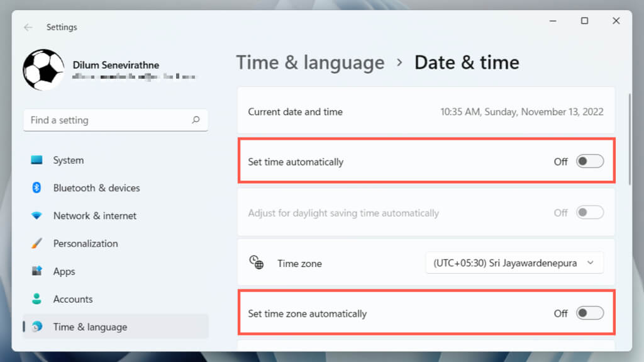Open the Personalization settings page

click(x=86, y=243)
